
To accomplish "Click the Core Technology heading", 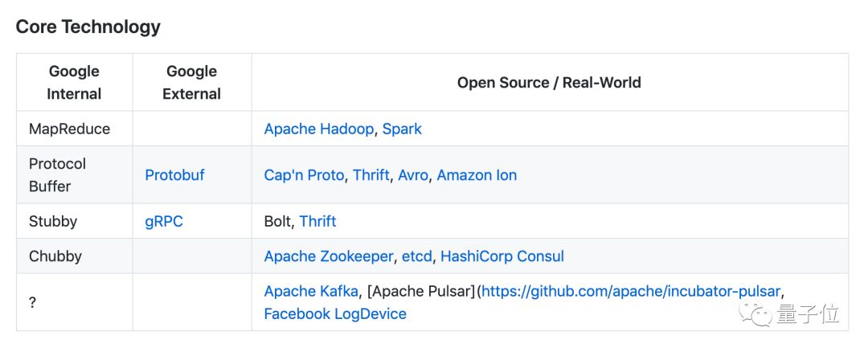I will pyautogui.click(x=88, y=27).
